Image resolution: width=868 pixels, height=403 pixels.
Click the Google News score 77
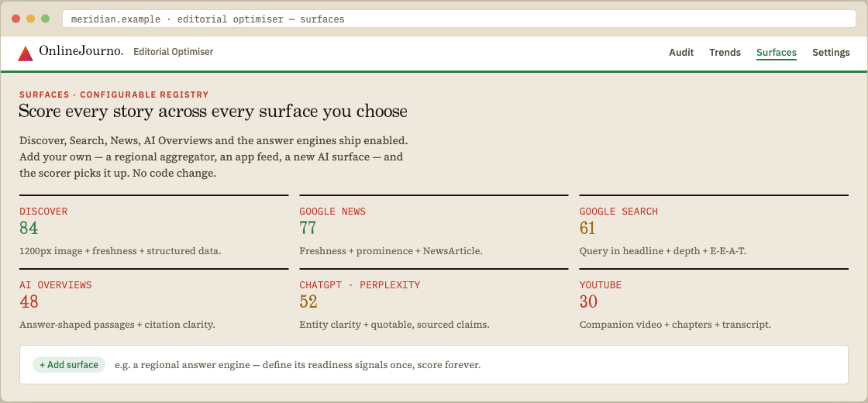[x=308, y=228]
